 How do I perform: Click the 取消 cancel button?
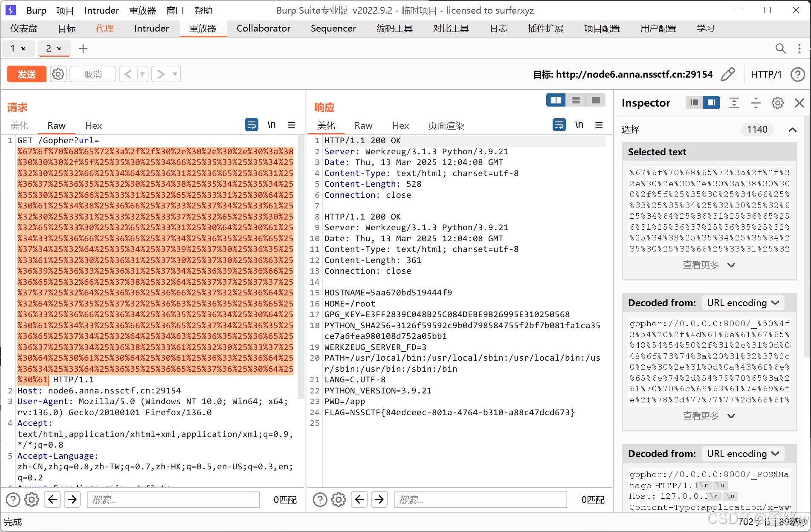pyautogui.click(x=93, y=74)
